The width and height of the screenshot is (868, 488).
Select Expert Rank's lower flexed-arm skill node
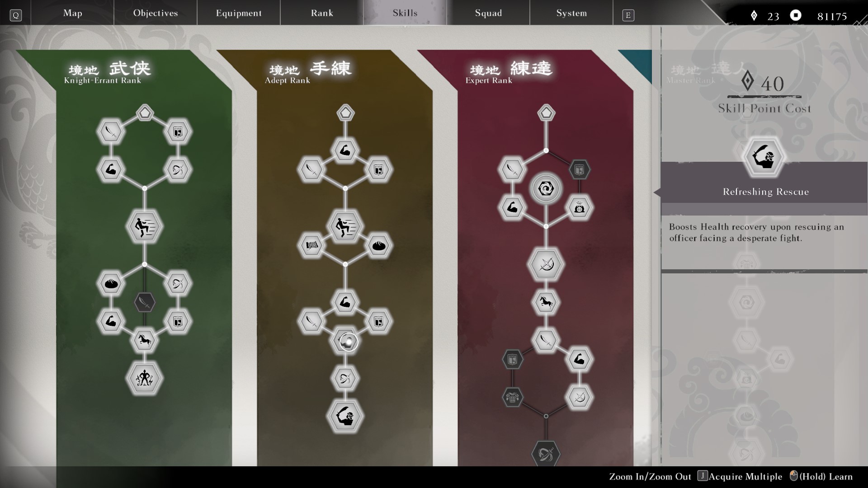click(579, 359)
